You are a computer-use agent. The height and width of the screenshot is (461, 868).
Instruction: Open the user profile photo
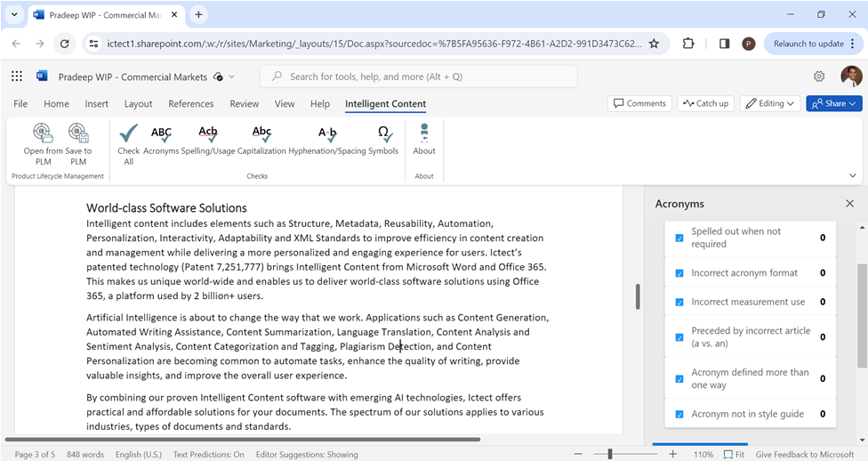click(851, 77)
